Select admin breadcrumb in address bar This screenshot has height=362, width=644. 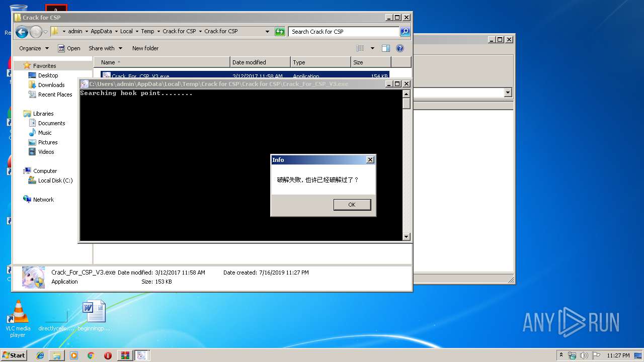point(75,31)
